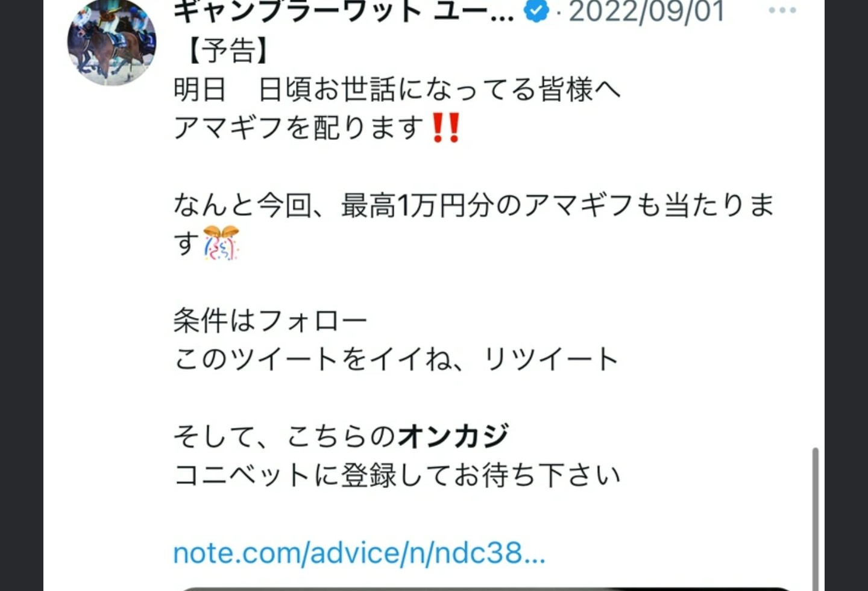Click the confetti ball emoji
This screenshot has height=591, width=868.
pos(221,243)
